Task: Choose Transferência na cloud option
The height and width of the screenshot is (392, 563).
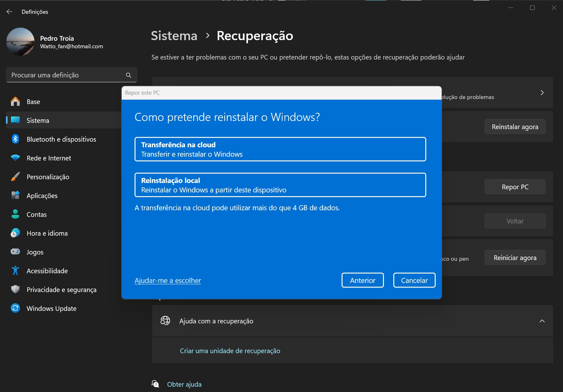Action: (280, 149)
